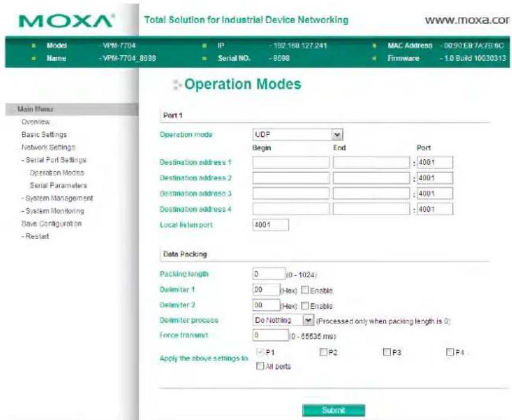Click Destination address 2 End field
This screenshot has width=512, height=420.
[x=371, y=178]
